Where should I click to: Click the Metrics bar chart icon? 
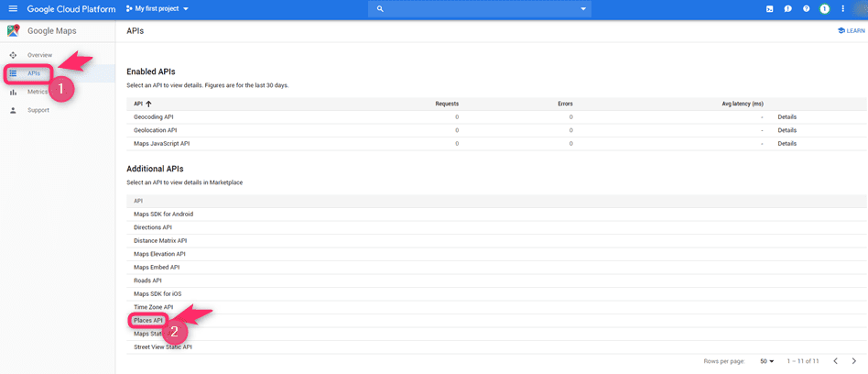click(x=14, y=92)
